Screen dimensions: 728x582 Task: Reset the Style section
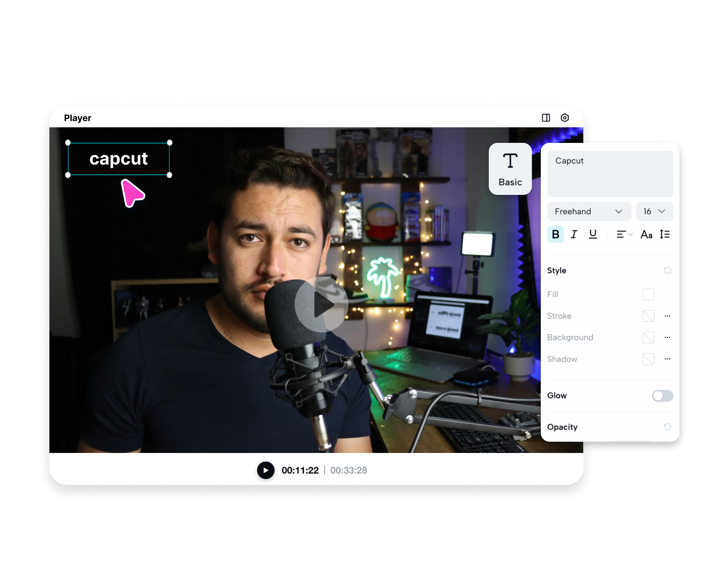(x=667, y=270)
